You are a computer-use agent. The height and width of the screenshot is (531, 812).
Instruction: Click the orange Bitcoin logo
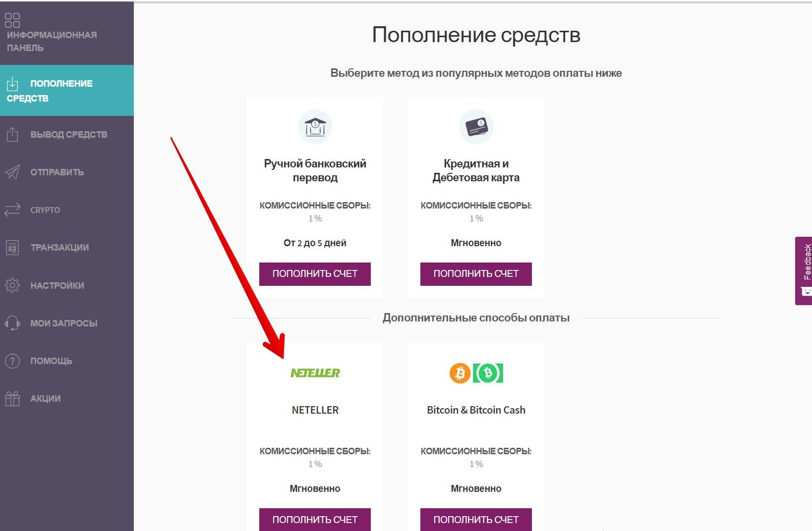(460, 373)
